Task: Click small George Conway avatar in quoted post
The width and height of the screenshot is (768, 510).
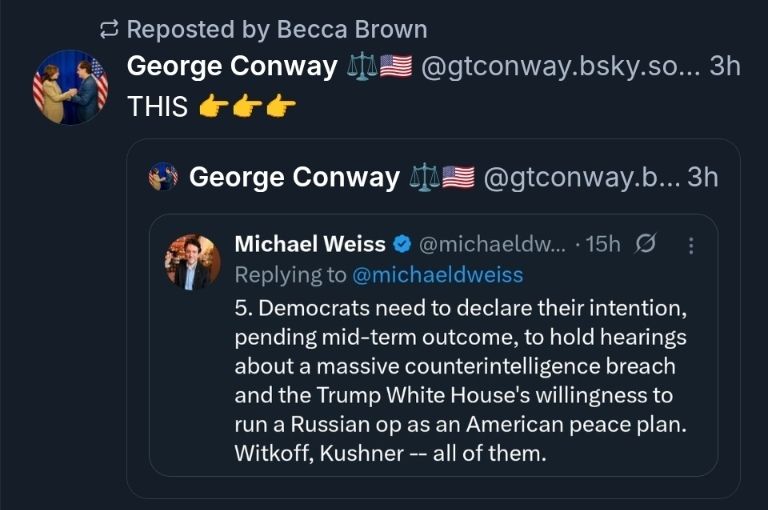Action: tap(163, 177)
